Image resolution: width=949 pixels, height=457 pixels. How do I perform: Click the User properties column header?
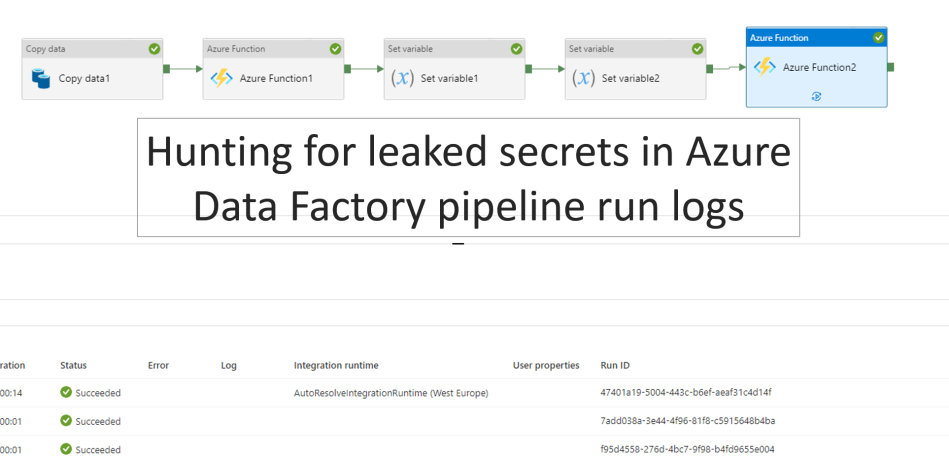[x=546, y=366]
